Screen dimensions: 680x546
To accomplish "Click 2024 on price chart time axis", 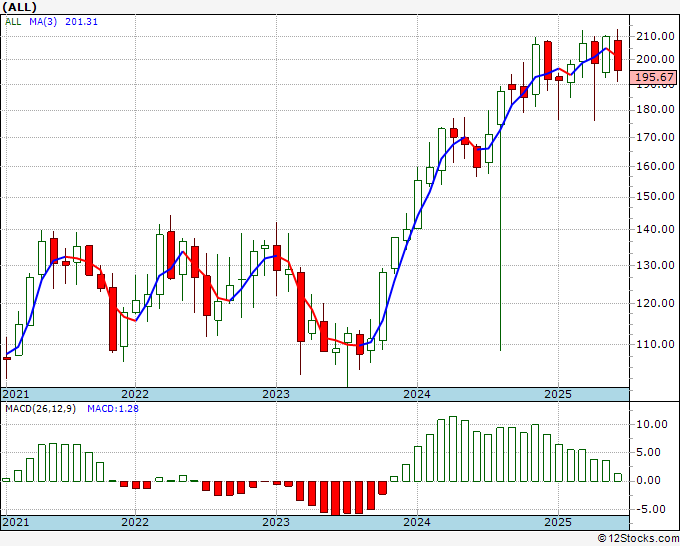I will 417,394.
